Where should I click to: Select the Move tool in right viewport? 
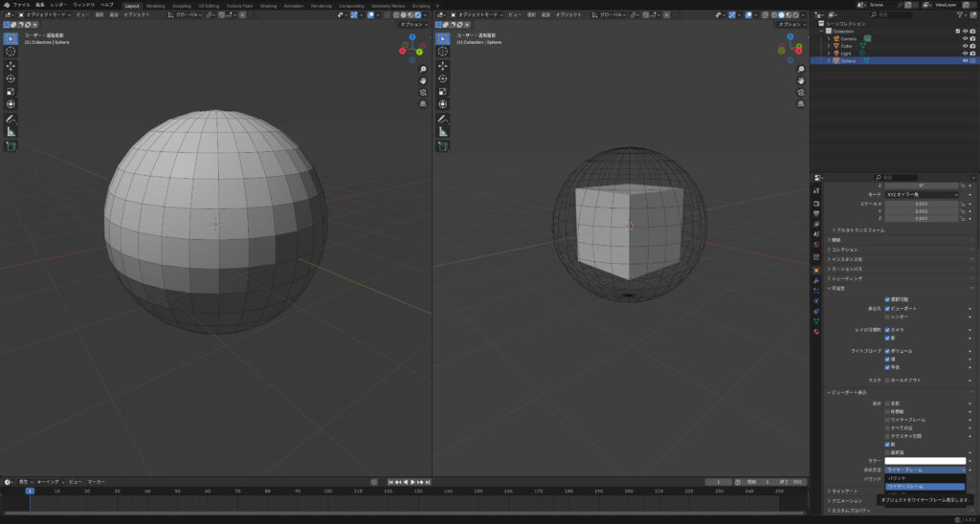[443, 66]
